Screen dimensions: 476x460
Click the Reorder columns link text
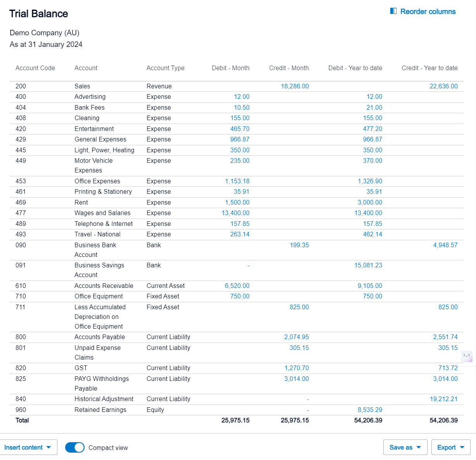click(x=428, y=12)
